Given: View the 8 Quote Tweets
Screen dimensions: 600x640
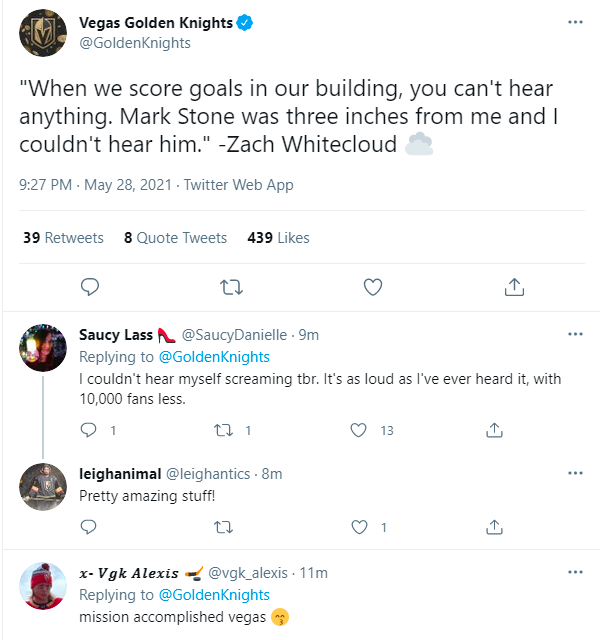Looking at the screenshot, I should coord(175,238).
